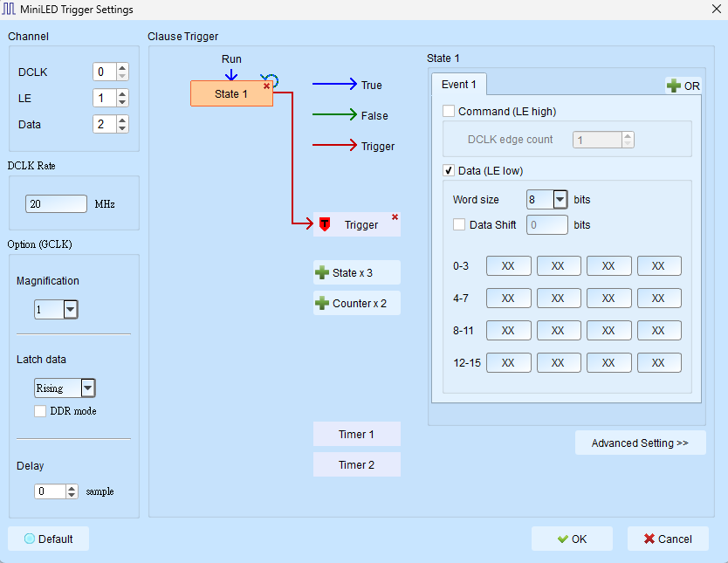Delete the Trigger node via its red X
728x563 pixels.
(395, 216)
